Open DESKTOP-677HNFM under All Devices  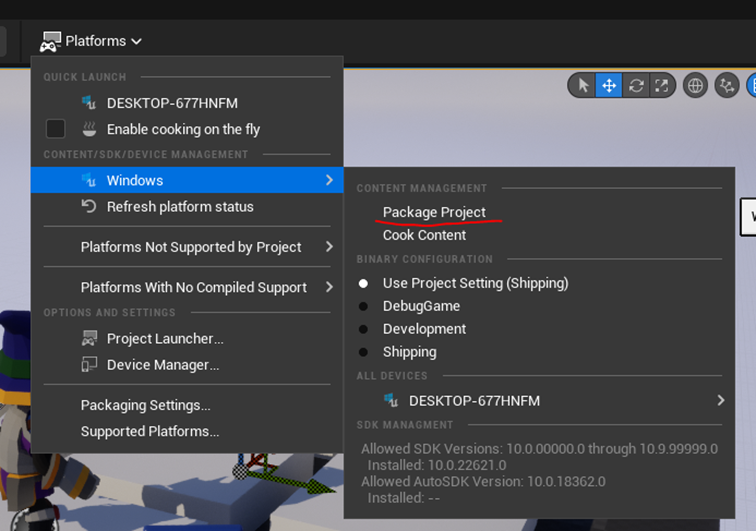click(x=539, y=401)
